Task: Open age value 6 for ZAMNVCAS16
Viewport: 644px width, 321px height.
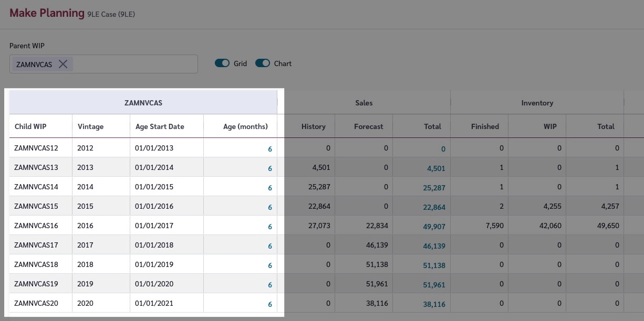Action: 270,227
